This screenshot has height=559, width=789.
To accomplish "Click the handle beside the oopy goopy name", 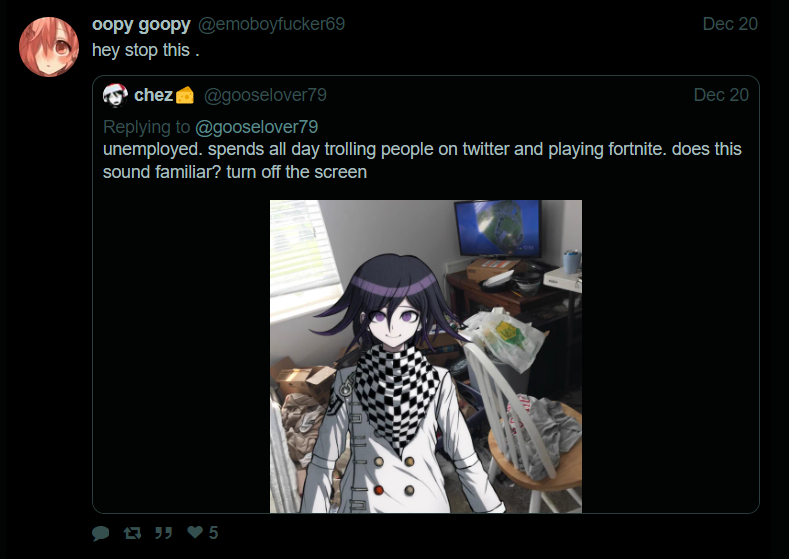I will point(271,24).
